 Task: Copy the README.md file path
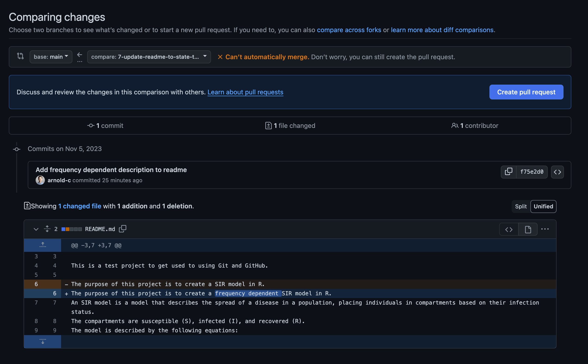123,229
